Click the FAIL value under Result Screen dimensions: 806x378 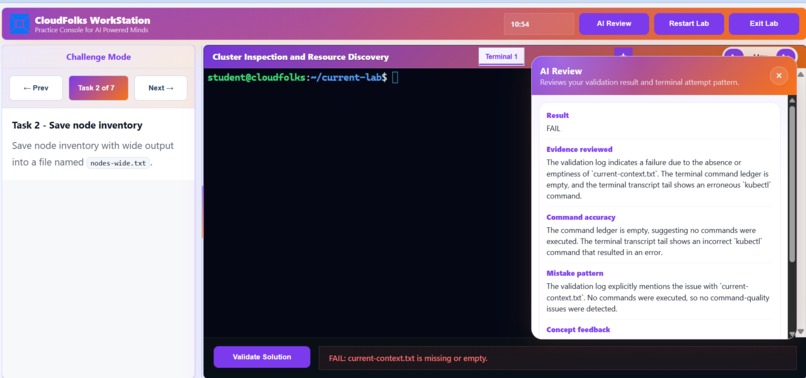tap(553, 129)
